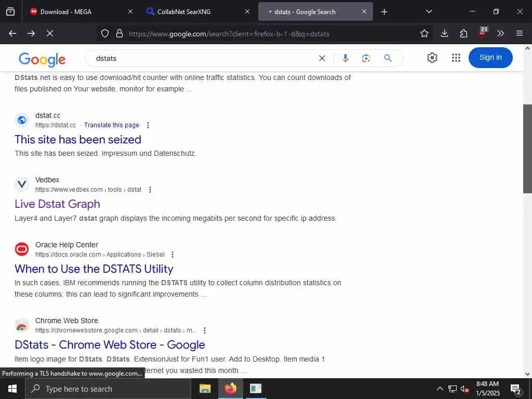Open options for Chrome Web Store result
This screenshot has width=532, height=399.
point(205,330)
